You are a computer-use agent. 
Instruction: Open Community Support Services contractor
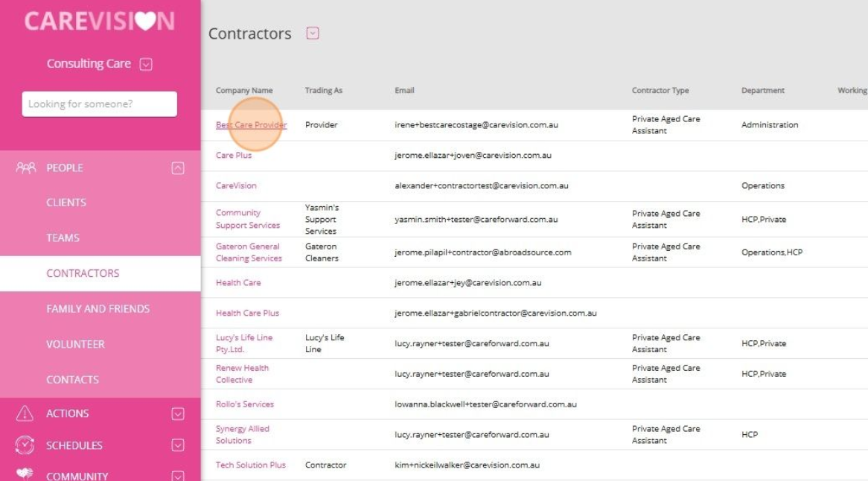pyautogui.click(x=248, y=219)
